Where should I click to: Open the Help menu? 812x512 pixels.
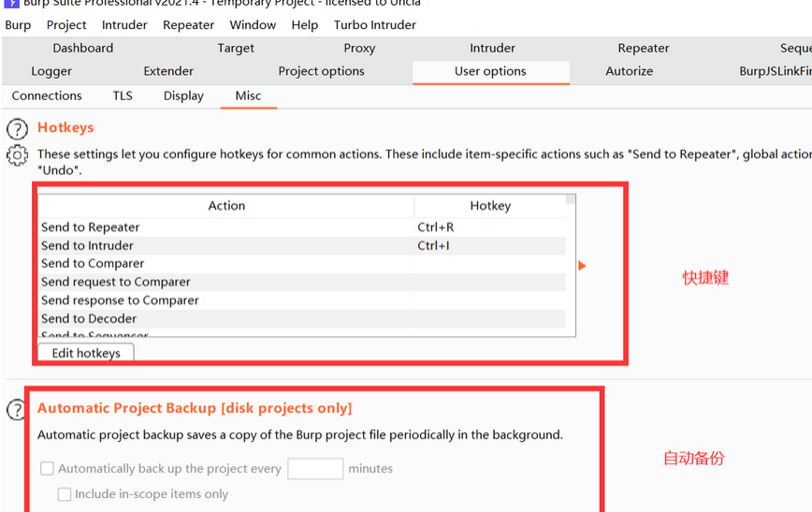(305, 25)
